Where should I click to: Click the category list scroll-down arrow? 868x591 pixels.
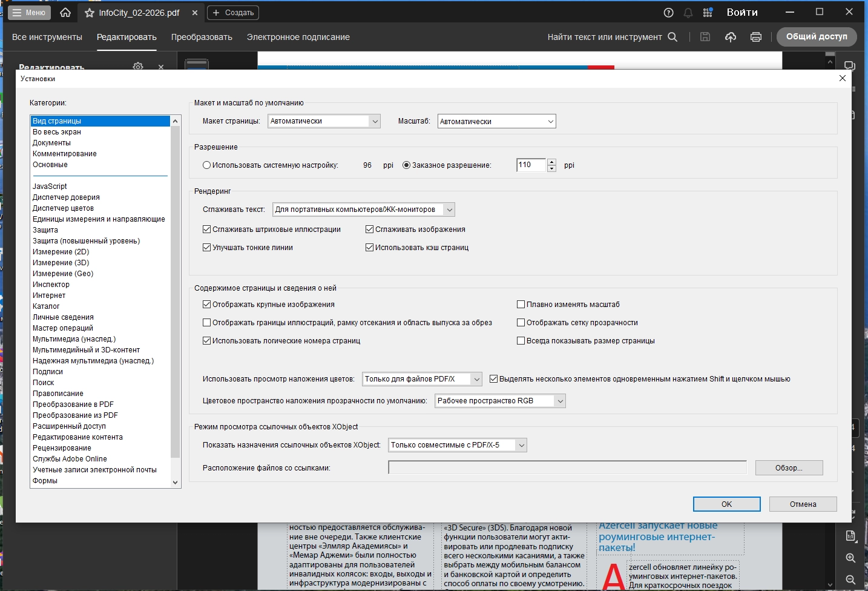click(176, 483)
